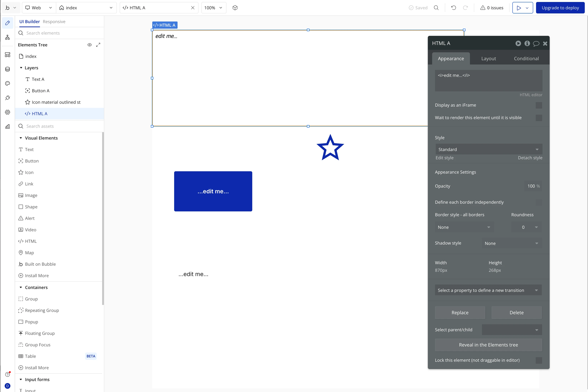
Task: Click the Opacity value field
Action: point(533,186)
